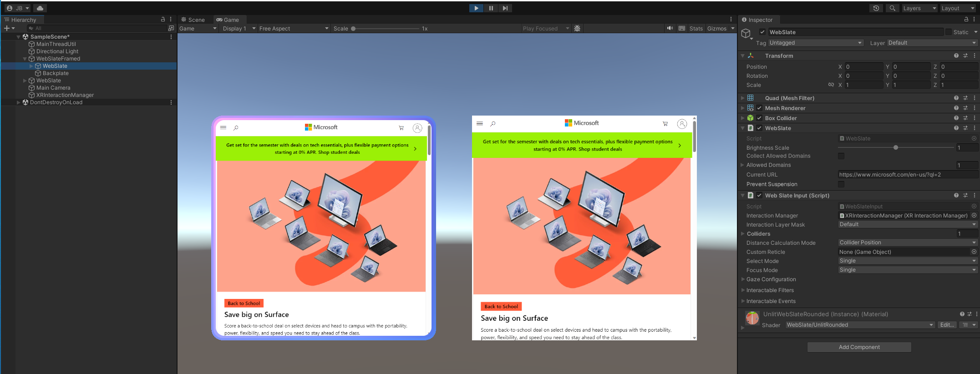The width and height of the screenshot is (980, 374).
Task: Click the bug debug icon in Game toolbar
Action: (x=577, y=28)
